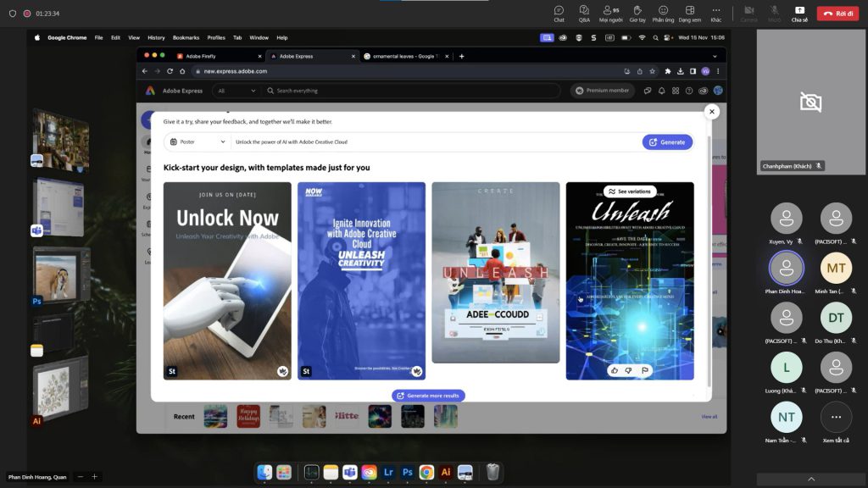
Task: Open Finder from the Dock
Action: [x=264, y=472]
